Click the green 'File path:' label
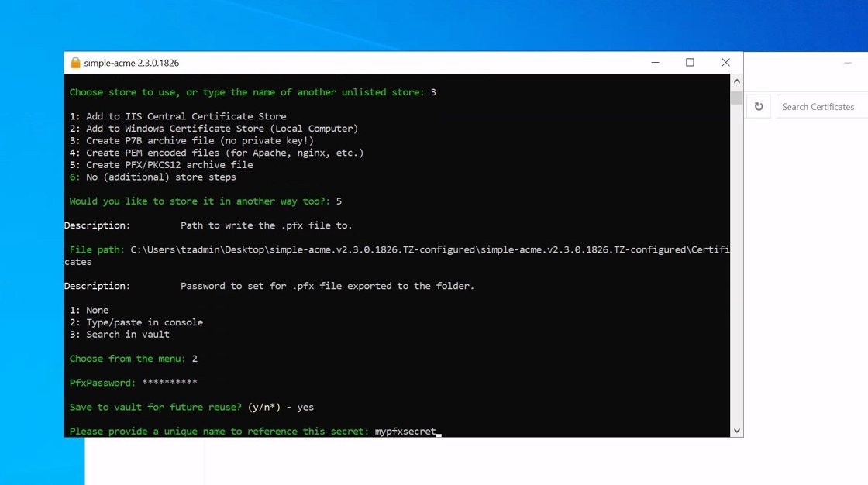Viewport: 868px width, 485px height. click(98, 249)
